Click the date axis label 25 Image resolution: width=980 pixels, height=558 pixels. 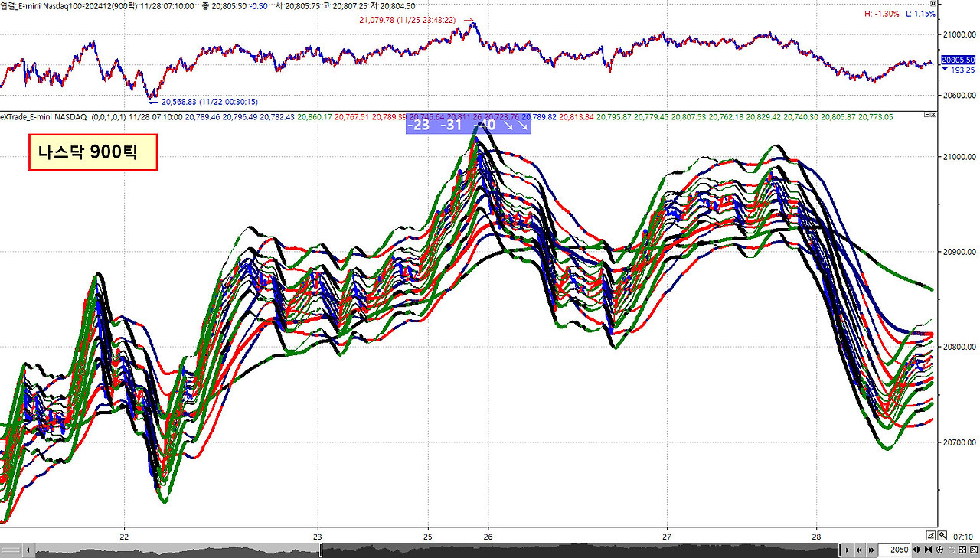[x=428, y=537]
